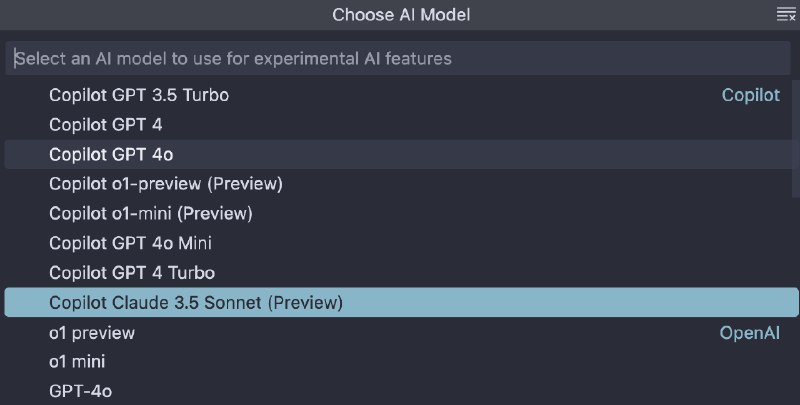Choose the Copilot GPT 4 entry
This screenshot has width=800, height=405.
pyautogui.click(x=106, y=125)
